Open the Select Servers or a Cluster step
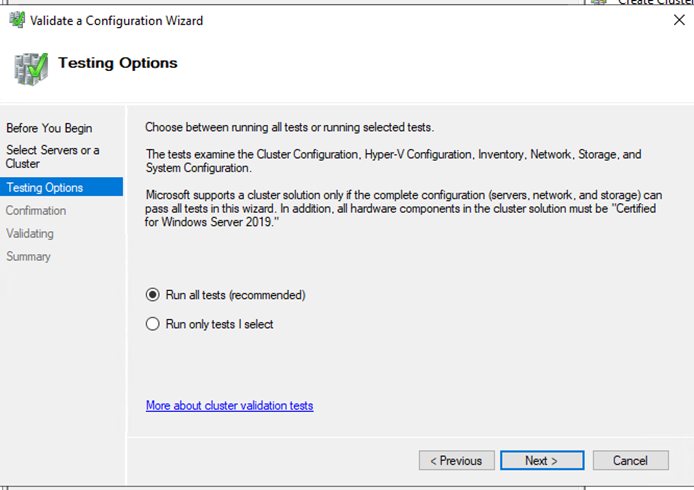 52,157
